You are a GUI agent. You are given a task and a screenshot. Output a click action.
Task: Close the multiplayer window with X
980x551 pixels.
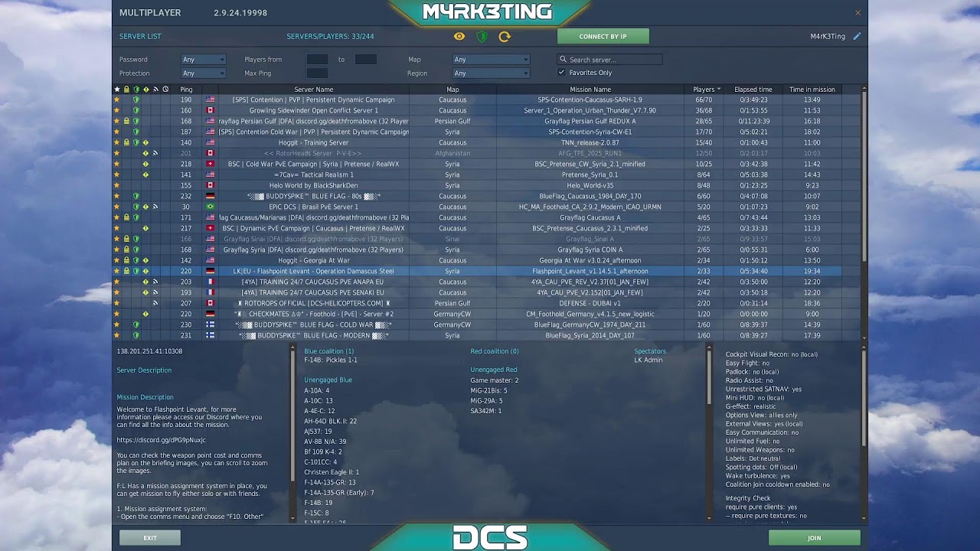[857, 12]
